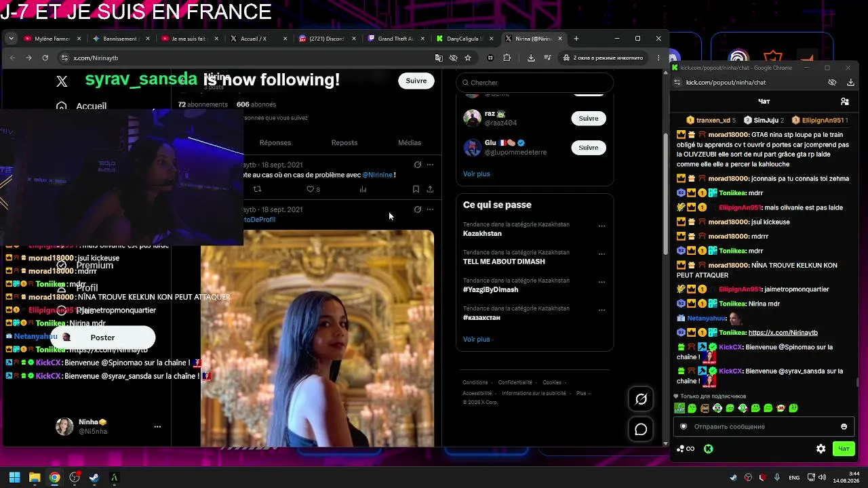Screen dimensions: 868x488
Task: Switch to the Accueil / X tab
Action: [x=257, y=39]
